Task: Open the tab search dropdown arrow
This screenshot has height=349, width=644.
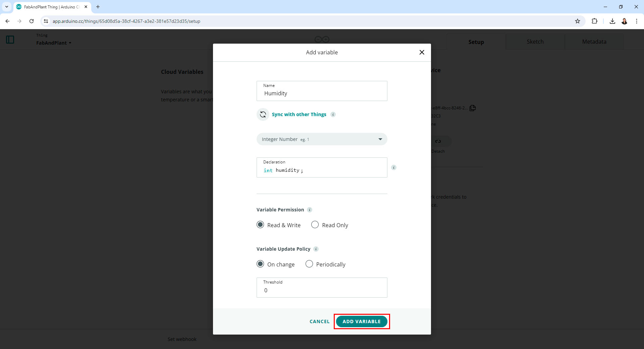Action: coord(6,7)
